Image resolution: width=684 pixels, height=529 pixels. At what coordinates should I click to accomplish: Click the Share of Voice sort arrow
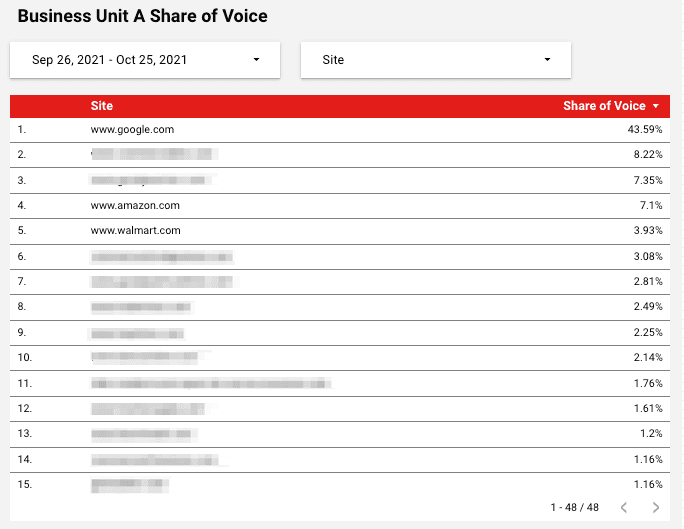coord(656,106)
